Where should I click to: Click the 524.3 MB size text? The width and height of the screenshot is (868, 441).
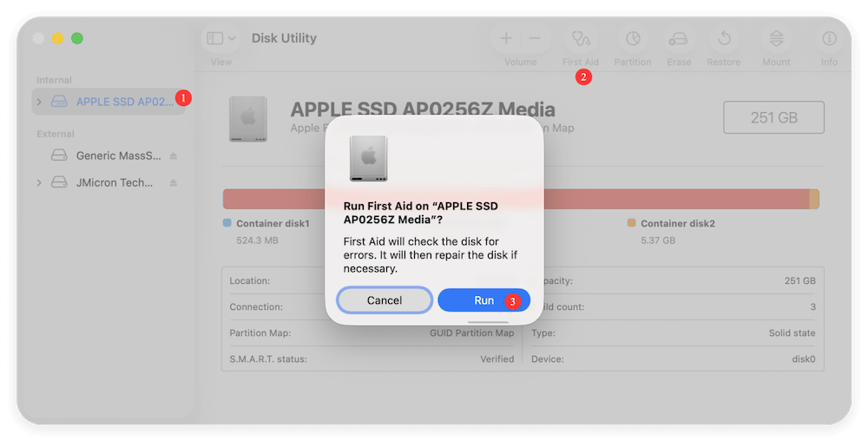(258, 240)
